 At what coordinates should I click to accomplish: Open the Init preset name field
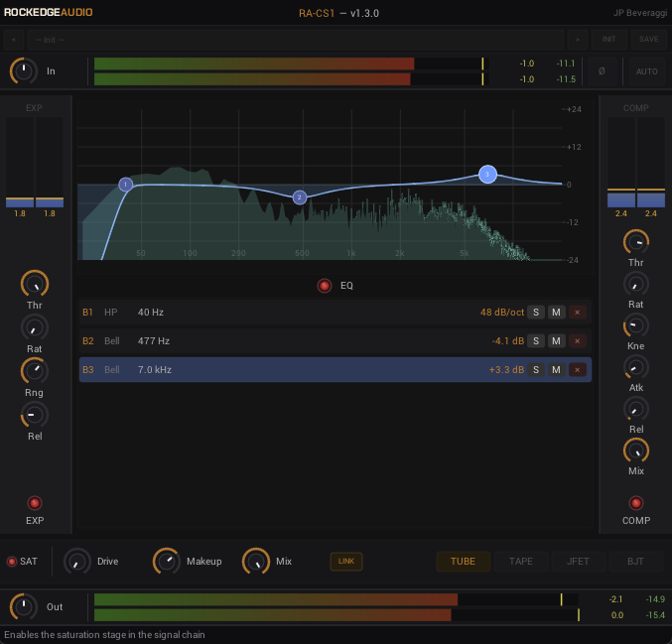pos(296,40)
